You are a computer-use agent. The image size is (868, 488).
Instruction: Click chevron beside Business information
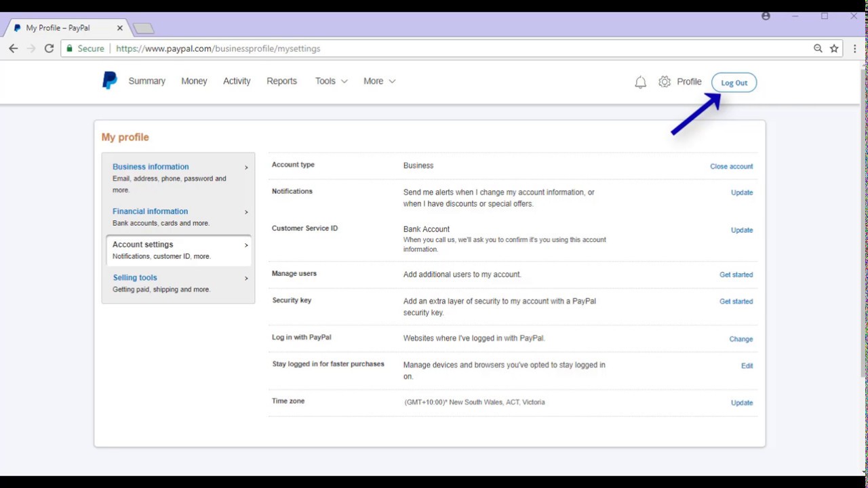246,167
